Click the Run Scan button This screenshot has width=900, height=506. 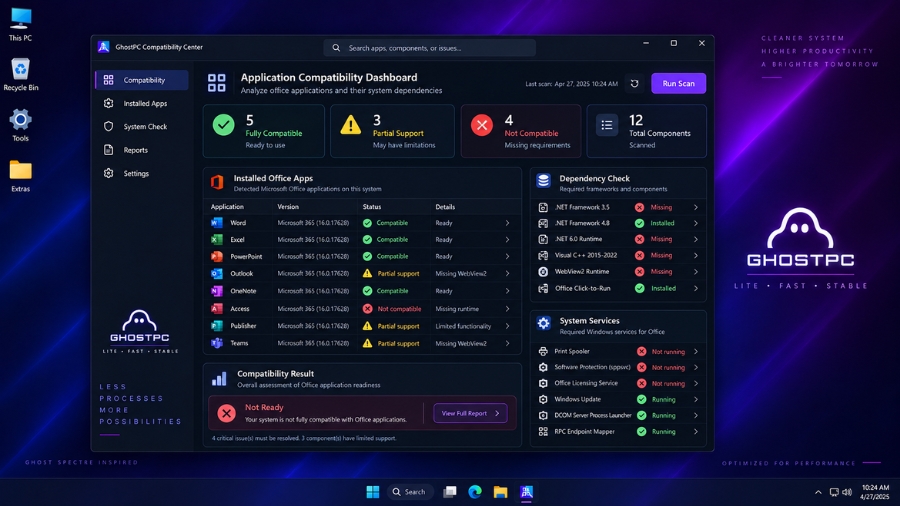678,83
